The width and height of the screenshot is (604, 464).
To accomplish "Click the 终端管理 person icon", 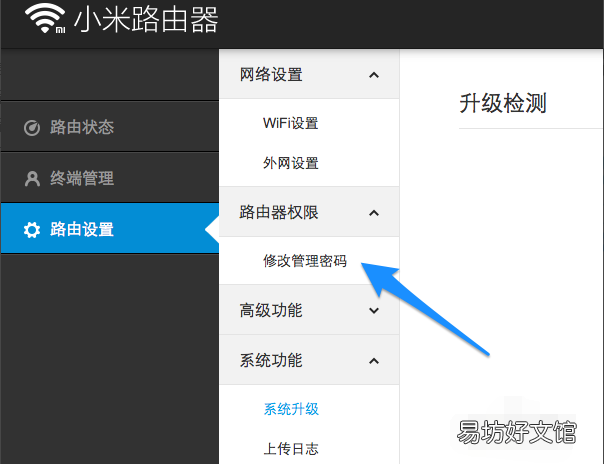I will pyautogui.click(x=32, y=179).
